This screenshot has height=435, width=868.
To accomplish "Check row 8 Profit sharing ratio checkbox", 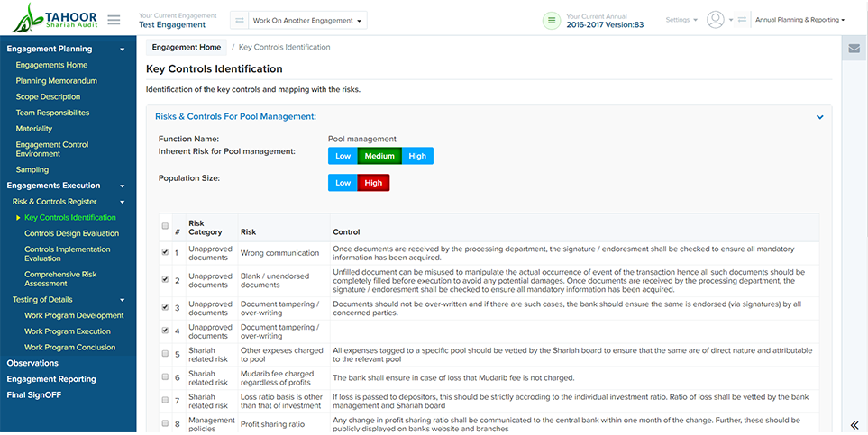I will (x=165, y=423).
